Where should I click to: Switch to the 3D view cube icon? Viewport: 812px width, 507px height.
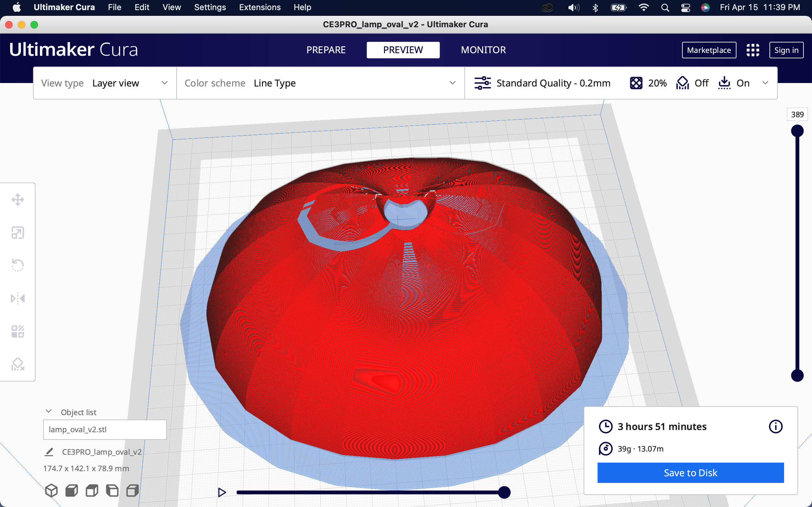(x=51, y=491)
